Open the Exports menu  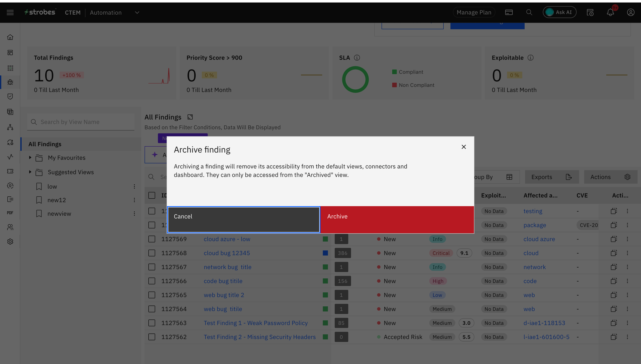[552, 177]
